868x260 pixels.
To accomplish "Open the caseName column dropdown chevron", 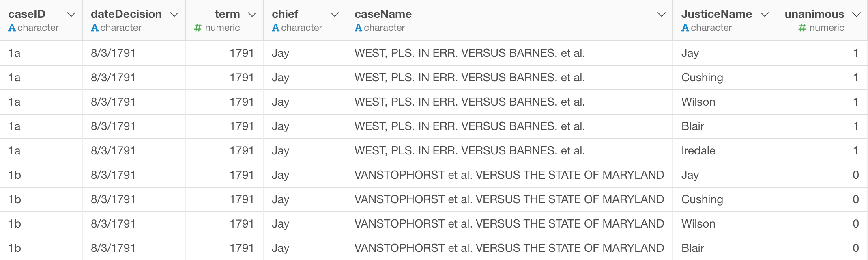I will coord(662,15).
